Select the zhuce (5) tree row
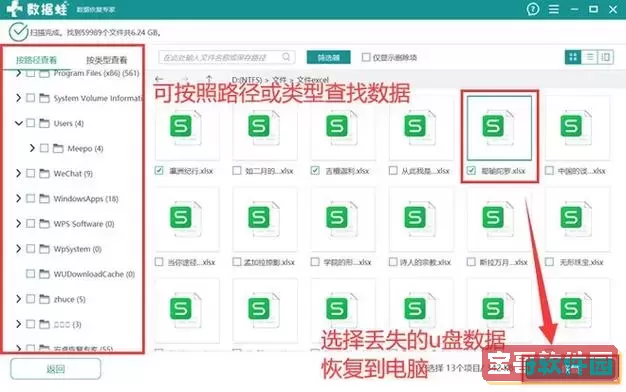Image resolution: width=626 pixels, height=392 pixels. point(50,299)
